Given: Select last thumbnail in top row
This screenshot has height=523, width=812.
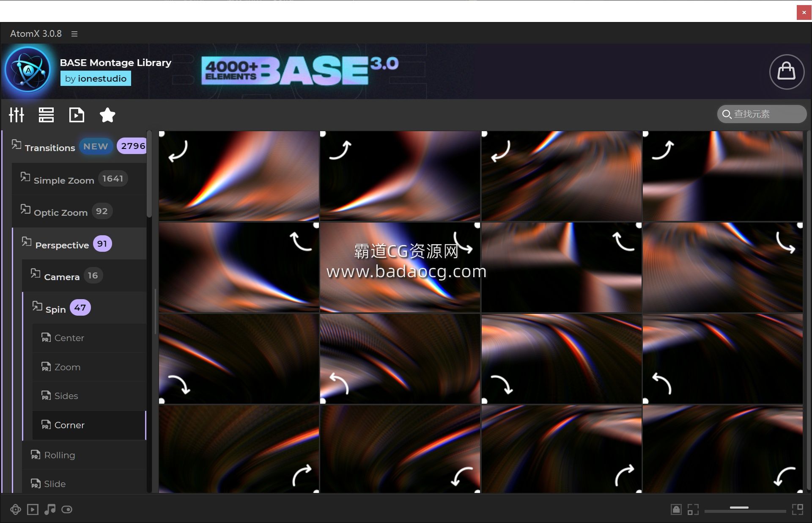Looking at the screenshot, I should pyautogui.click(x=723, y=176).
